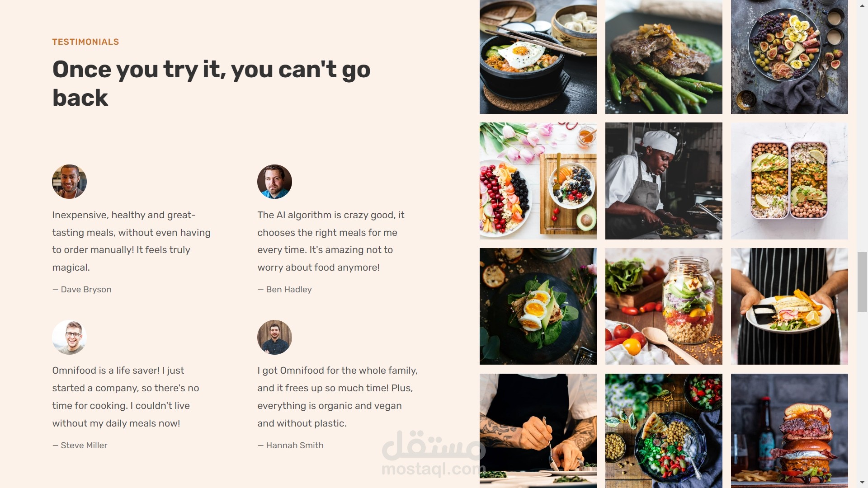Open the meal prep containers photo
The height and width of the screenshot is (488, 868).
click(x=789, y=181)
